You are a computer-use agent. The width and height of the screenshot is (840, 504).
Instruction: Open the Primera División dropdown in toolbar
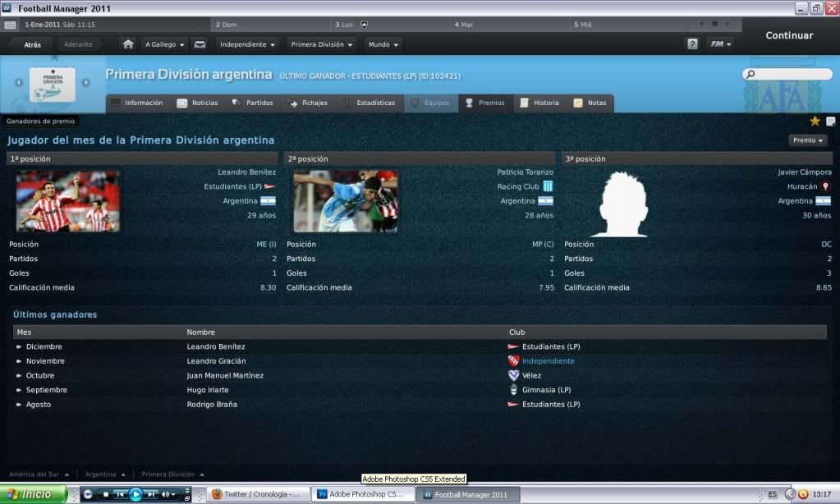click(x=321, y=44)
